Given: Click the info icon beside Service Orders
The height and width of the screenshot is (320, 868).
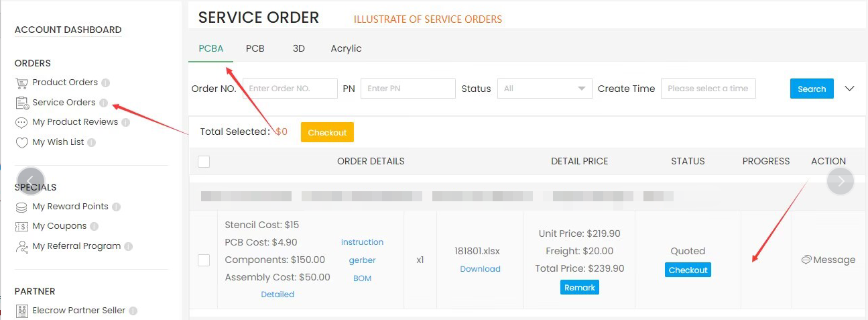Looking at the screenshot, I should (x=103, y=103).
